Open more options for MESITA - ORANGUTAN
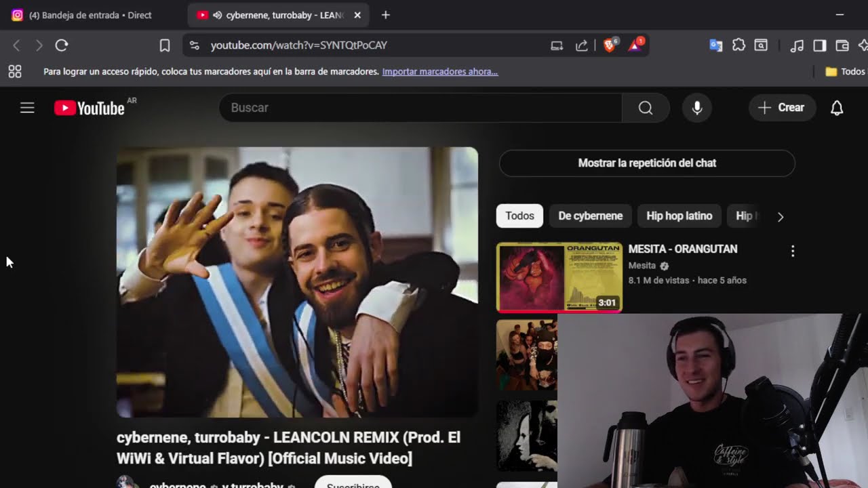Viewport: 868px width, 488px height. pos(793,251)
